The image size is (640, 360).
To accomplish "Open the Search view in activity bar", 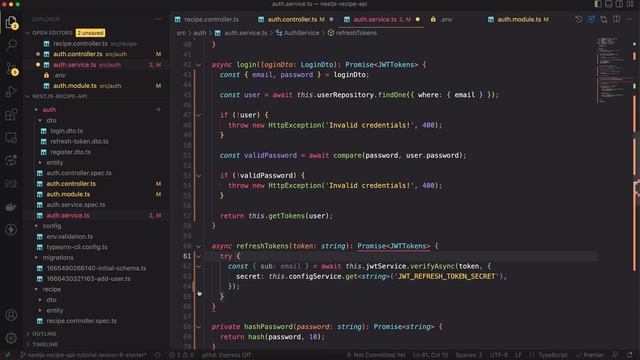I will [11, 44].
